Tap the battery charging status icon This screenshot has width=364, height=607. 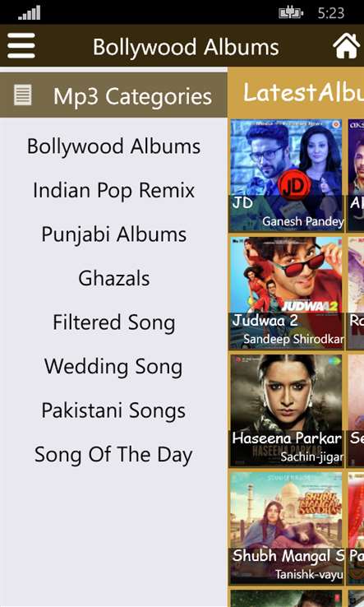291,13
